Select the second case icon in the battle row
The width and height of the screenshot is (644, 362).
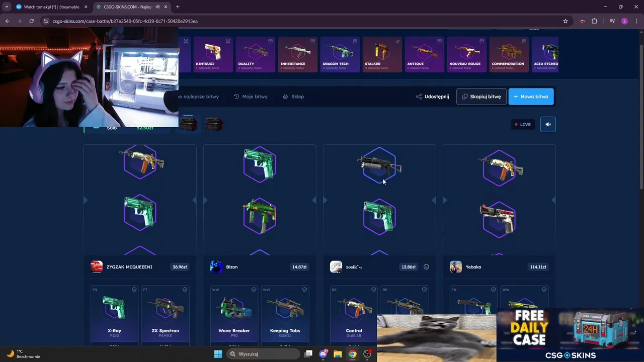(213, 124)
